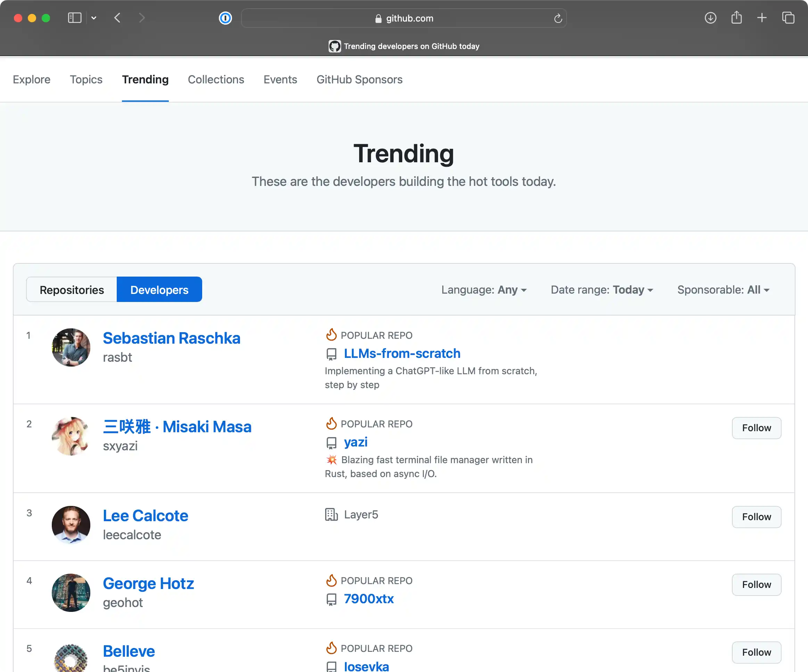Click Sebastian Raschka's avatar
This screenshot has width=808, height=672.
71,347
